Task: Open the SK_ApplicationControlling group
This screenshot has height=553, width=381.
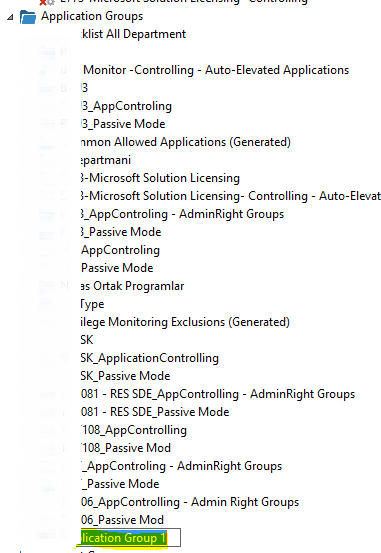Action: (x=150, y=358)
